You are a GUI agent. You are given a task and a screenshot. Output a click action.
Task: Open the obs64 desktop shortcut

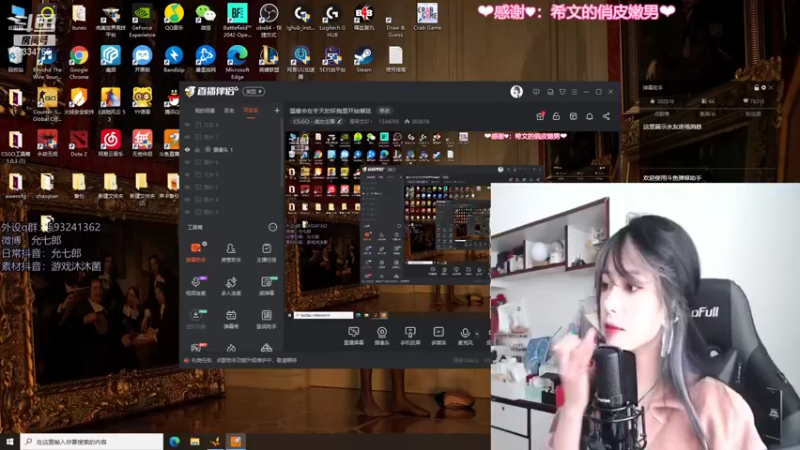pyautogui.click(x=268, y=21)
